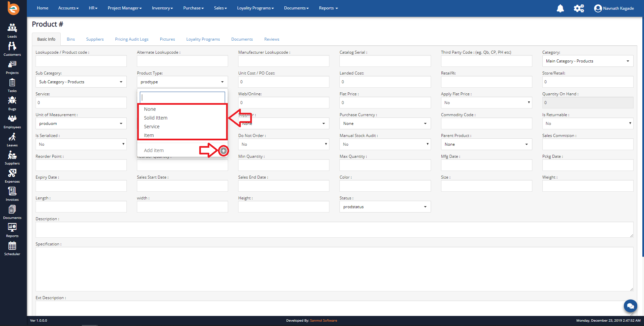Open the Sanmol Software link
This screenshot has height=326, width=644.
pos(323,321)
